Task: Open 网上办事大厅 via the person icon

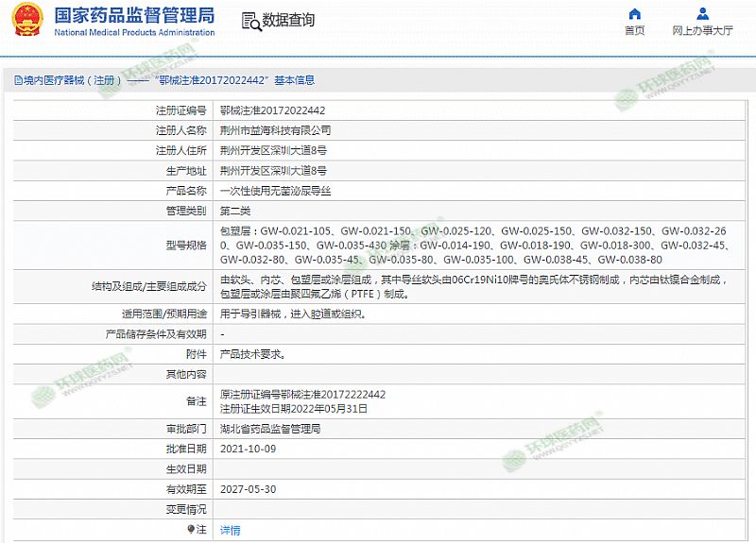Action: tap(702, 13)
